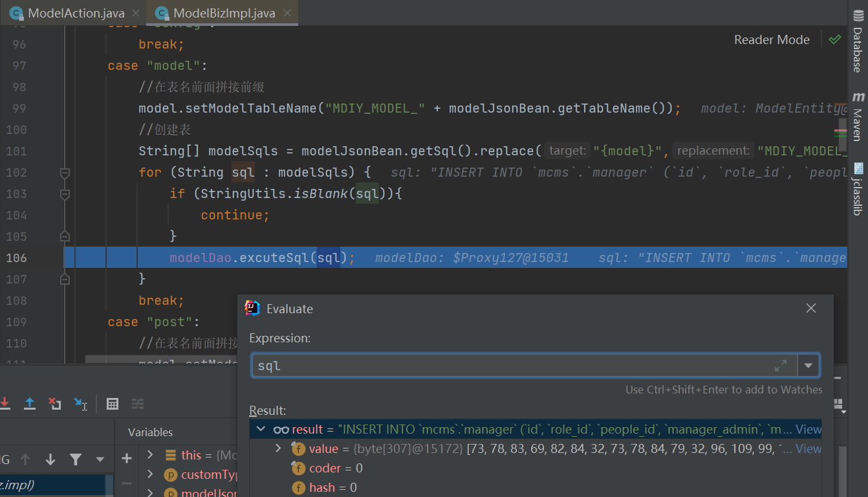Click View link on the result row
This screenshot has height=497, width=868.
[808, 429]
